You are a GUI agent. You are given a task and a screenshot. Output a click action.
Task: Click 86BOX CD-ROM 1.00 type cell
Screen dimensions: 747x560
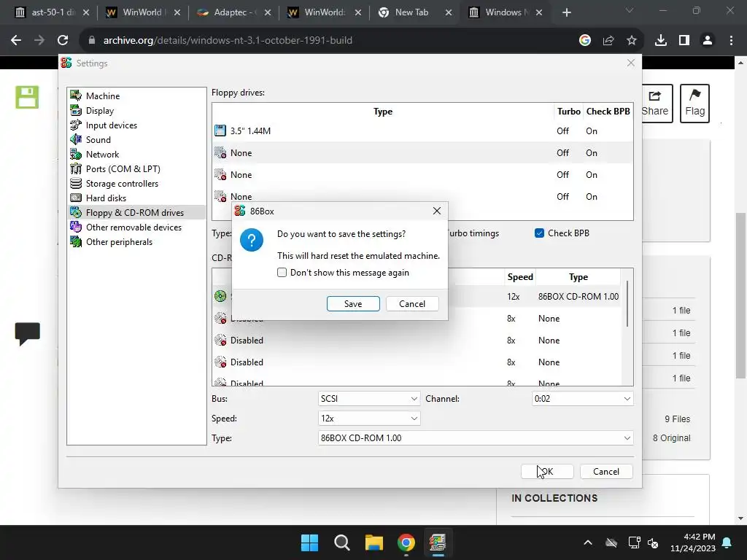click(578, 297)
